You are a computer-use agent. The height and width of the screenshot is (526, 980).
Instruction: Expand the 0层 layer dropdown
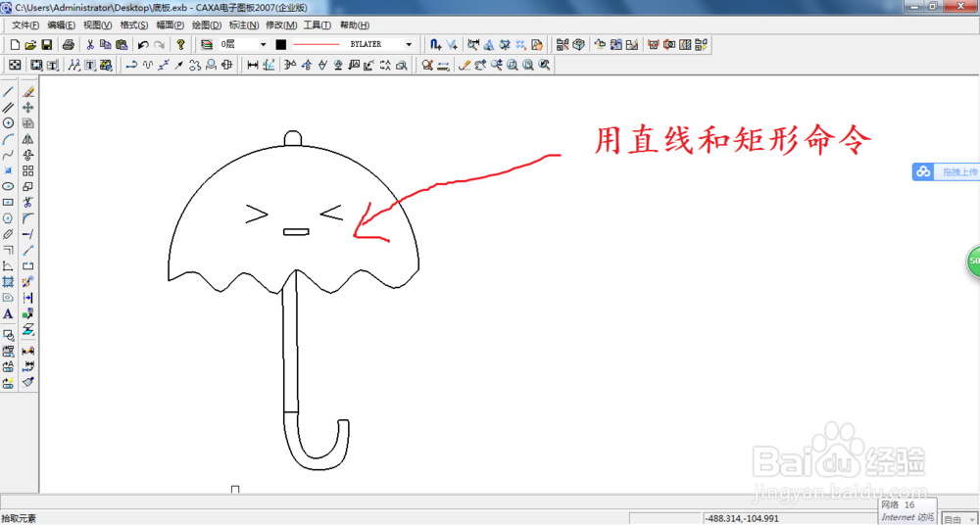click(x=263, y=44)
